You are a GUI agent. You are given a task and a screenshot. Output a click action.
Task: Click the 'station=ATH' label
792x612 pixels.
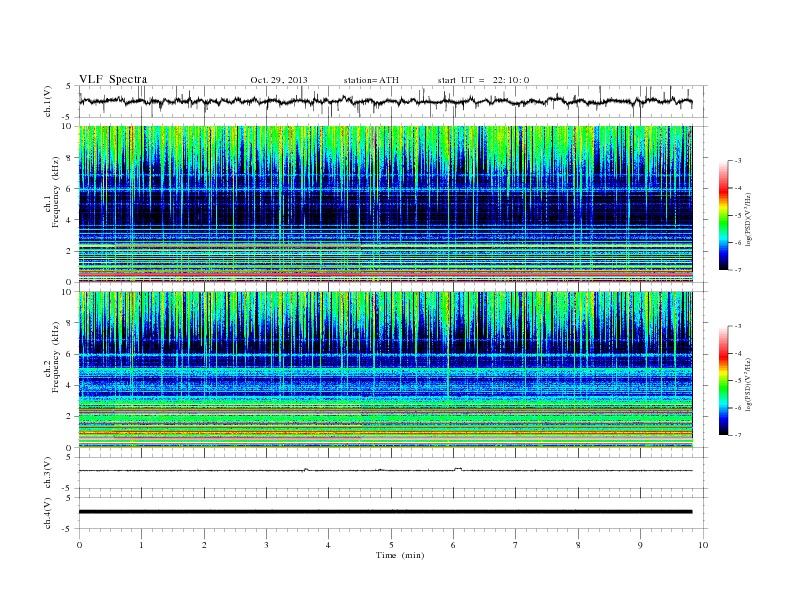click(x=371, y=80)
